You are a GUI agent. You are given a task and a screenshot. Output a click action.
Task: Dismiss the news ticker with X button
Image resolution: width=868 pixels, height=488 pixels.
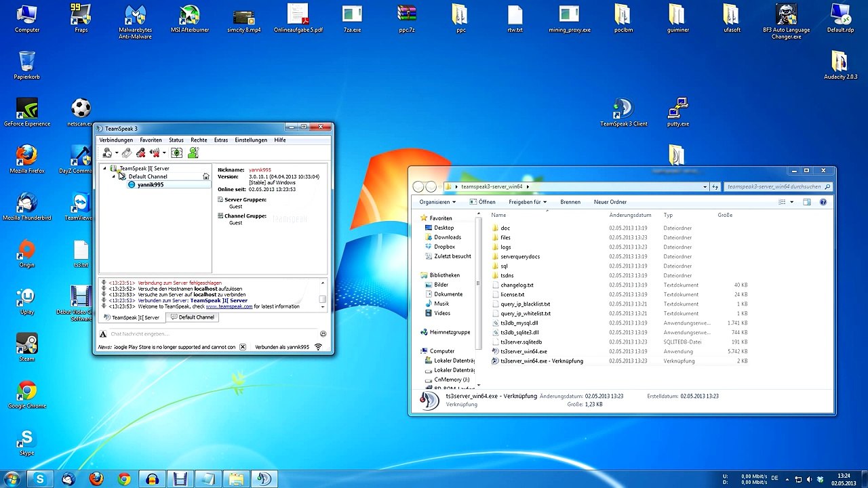(x=242, y=347)
